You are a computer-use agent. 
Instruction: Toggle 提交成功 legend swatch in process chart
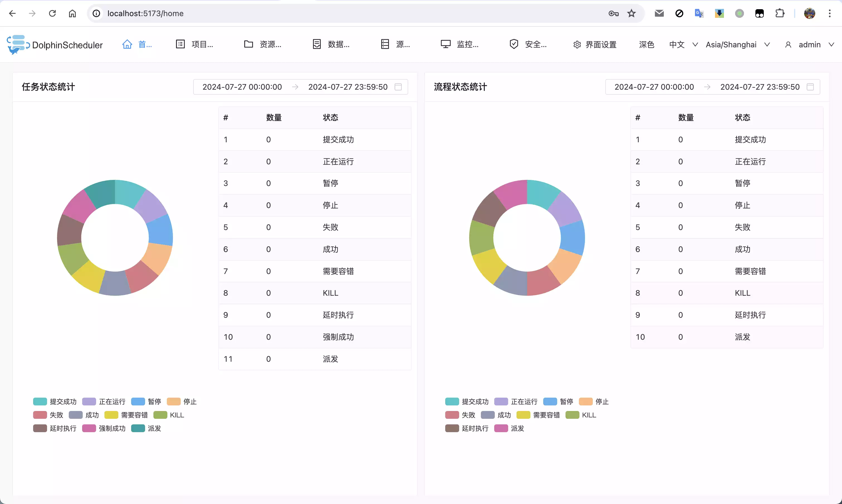coord(452,402)
